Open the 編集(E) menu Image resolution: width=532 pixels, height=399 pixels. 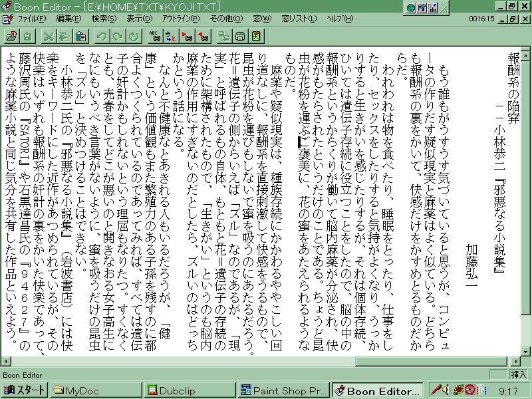click(x=68, y=19)
